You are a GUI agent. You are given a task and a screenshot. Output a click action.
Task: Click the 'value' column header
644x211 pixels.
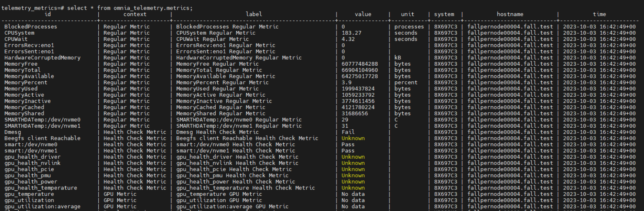point(363,14)
